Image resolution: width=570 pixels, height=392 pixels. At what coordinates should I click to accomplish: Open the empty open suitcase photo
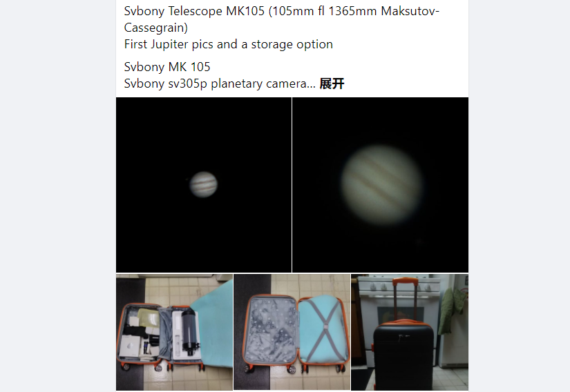pyautogui.click(x=292, y=332)
